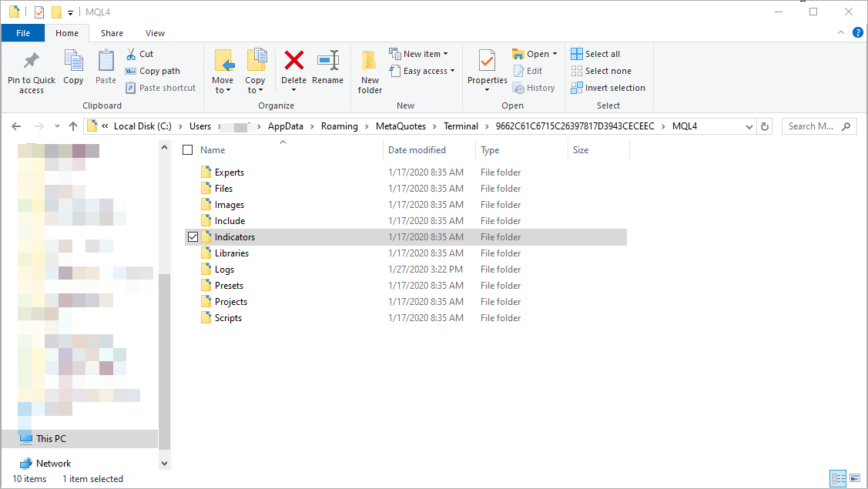
Task: Navigate to Local Disk (C:) in path
Action: tap(142, 126)
